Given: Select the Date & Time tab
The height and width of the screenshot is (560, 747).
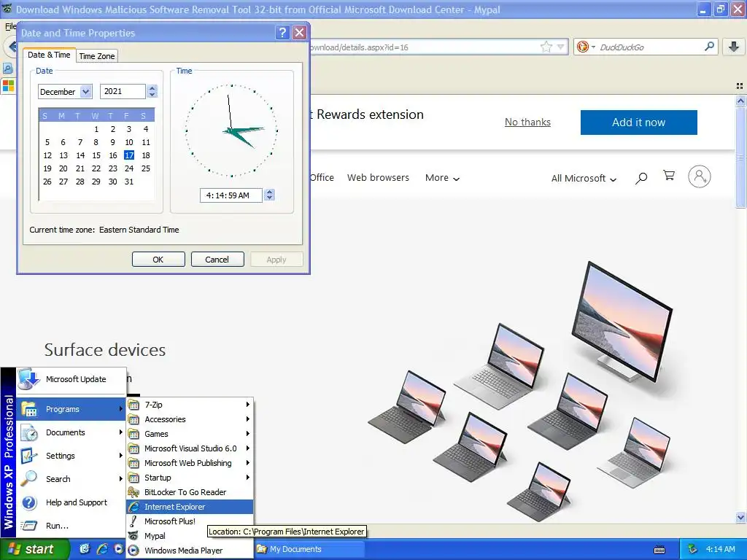Looking at the screenshot, I should (x=49, y=55).
